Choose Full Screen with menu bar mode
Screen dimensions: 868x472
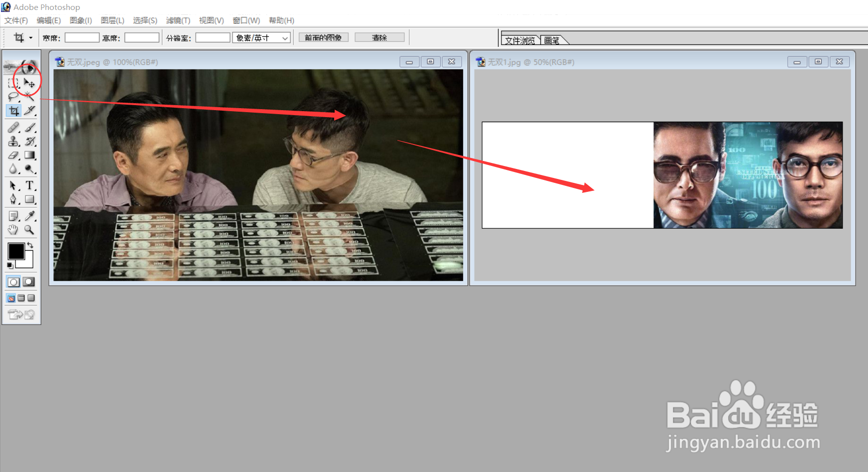(21, 298)
